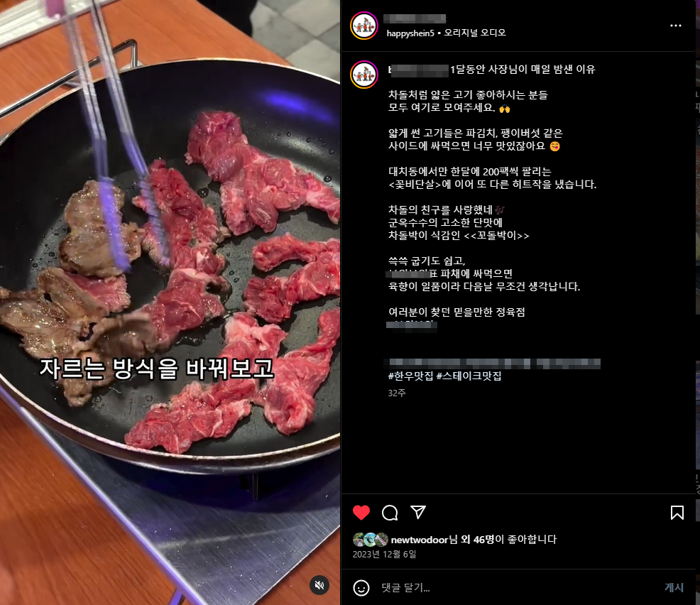The height and width of the screenshot is (605, 700).
Task: Open the 오리지널 오디오 audio page
Action: point(474,33)
